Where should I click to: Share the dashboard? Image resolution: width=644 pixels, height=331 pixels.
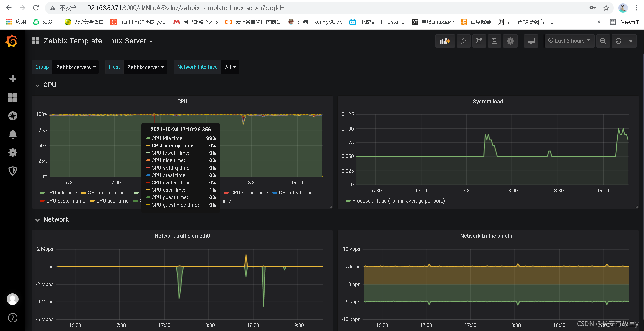[479, 41]
